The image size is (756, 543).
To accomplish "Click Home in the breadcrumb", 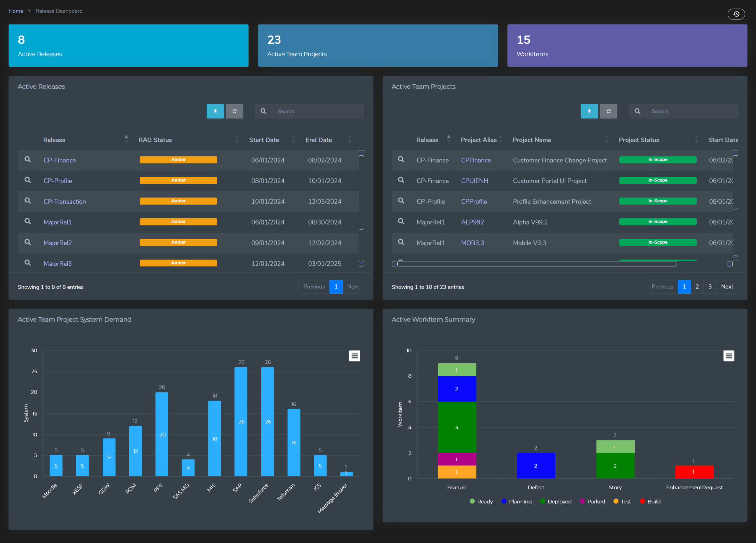I will [16, 11].
